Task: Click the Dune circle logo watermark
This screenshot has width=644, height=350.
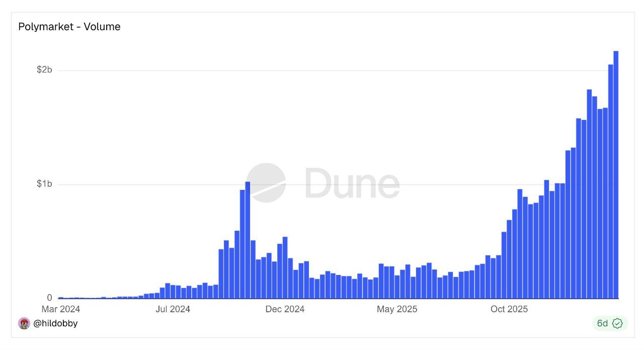Action: [266, 183]
